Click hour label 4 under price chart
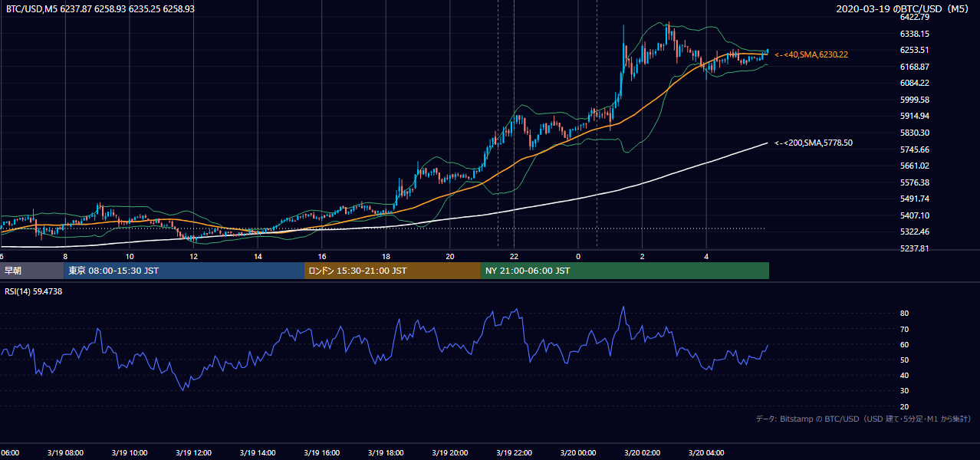 [706, 256]
